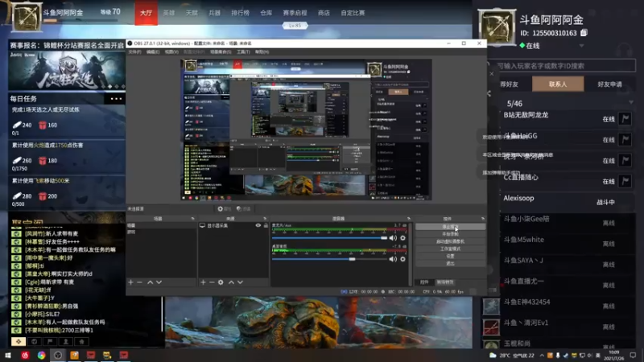Click the player search input field
Screen dimensions: 644x362
coord(564,66)
